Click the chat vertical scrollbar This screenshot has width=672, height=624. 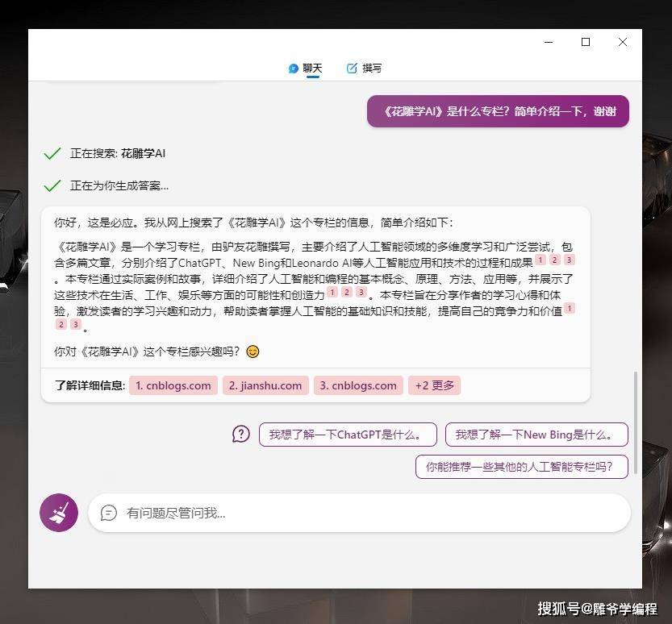point(636,422)
